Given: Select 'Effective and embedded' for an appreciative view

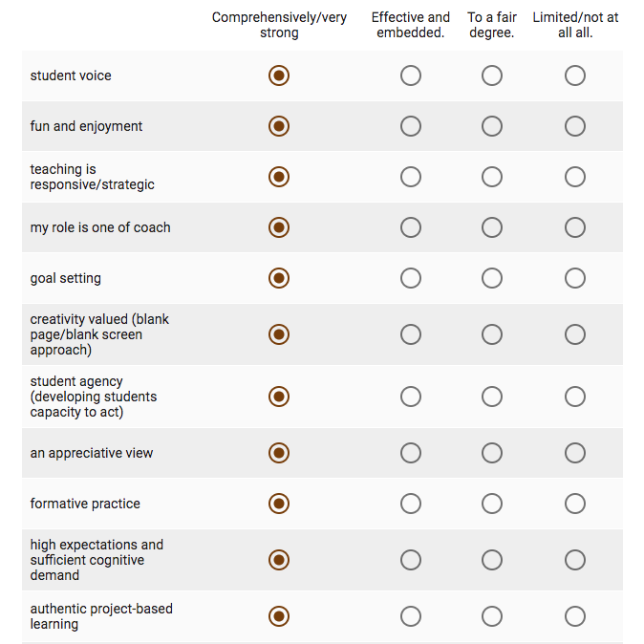Looking at the screenshot, I should tap(411, 453).
